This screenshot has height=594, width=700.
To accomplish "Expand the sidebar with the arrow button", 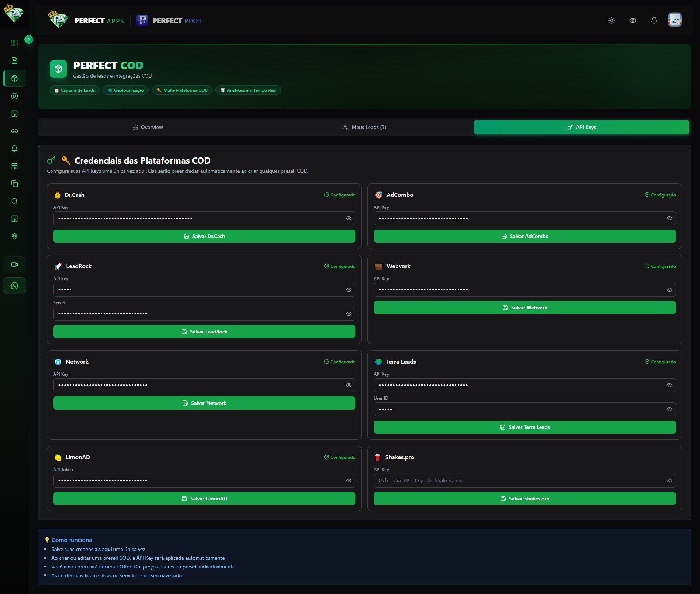I will click(x=29, y=39).
